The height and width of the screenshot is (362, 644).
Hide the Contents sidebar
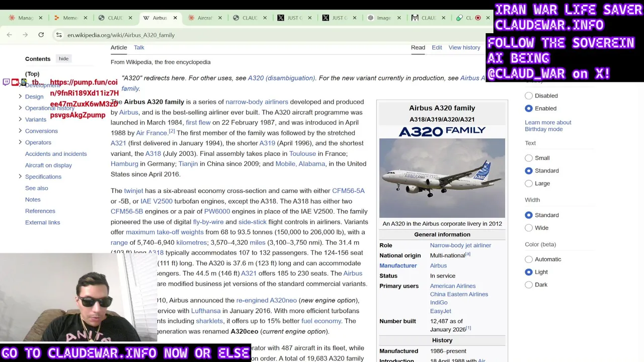pos(63,59)
